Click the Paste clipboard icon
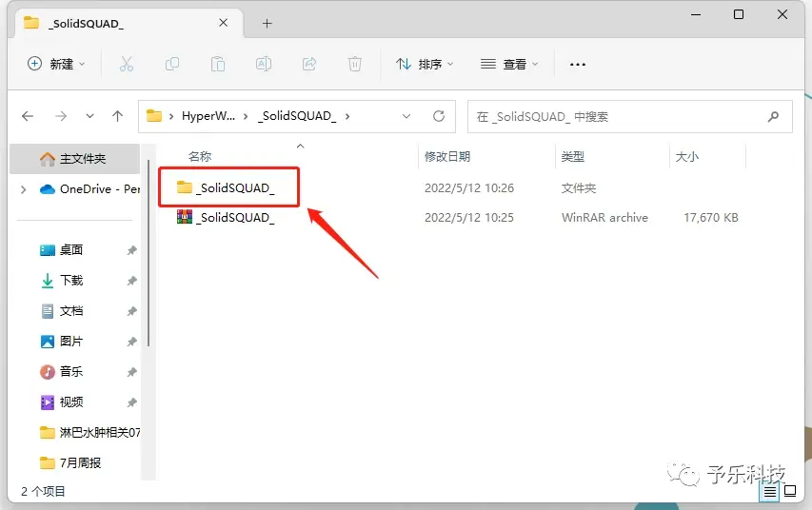This screenshot has height=510, width=812. pos(218,64)
